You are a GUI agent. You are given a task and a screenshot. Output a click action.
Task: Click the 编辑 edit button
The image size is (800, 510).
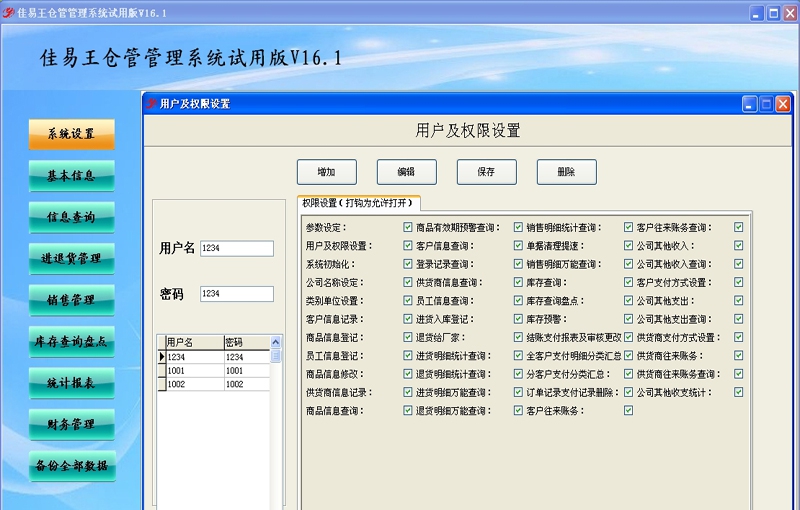(407, 172)
